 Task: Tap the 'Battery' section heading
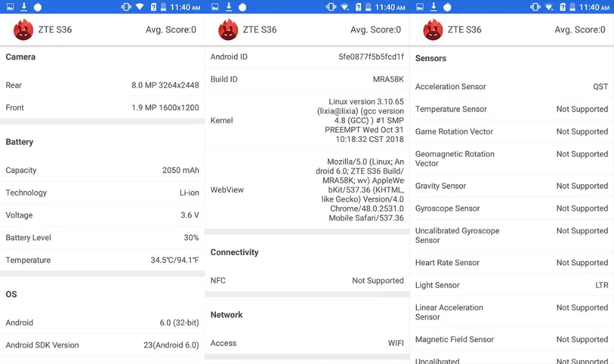point(19,142)
